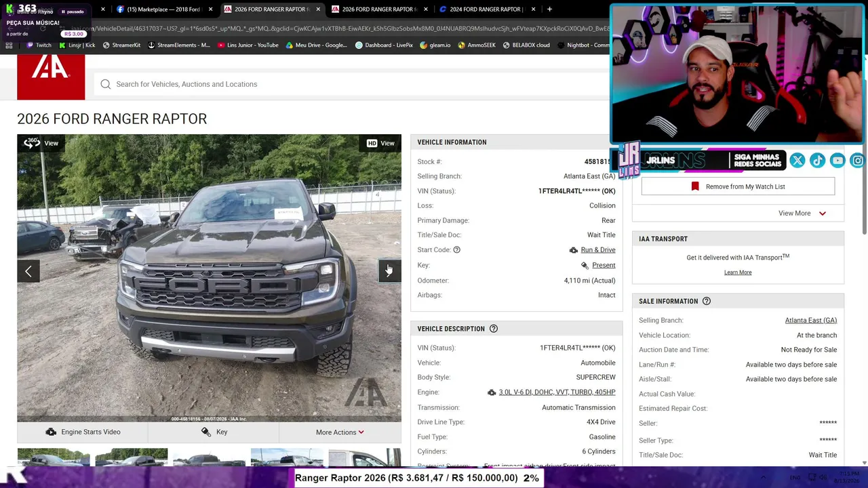The height and width of the screenshot is (488, 868).
Task: Click the Start Code help question mark
Action: [456, 250]
